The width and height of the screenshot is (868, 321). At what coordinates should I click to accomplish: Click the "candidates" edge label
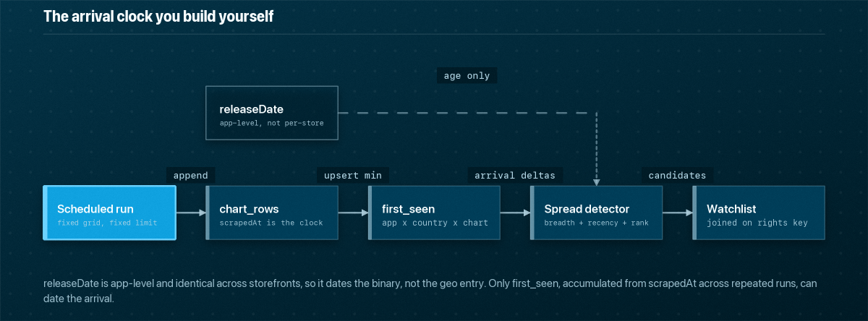tap(678, 175)
